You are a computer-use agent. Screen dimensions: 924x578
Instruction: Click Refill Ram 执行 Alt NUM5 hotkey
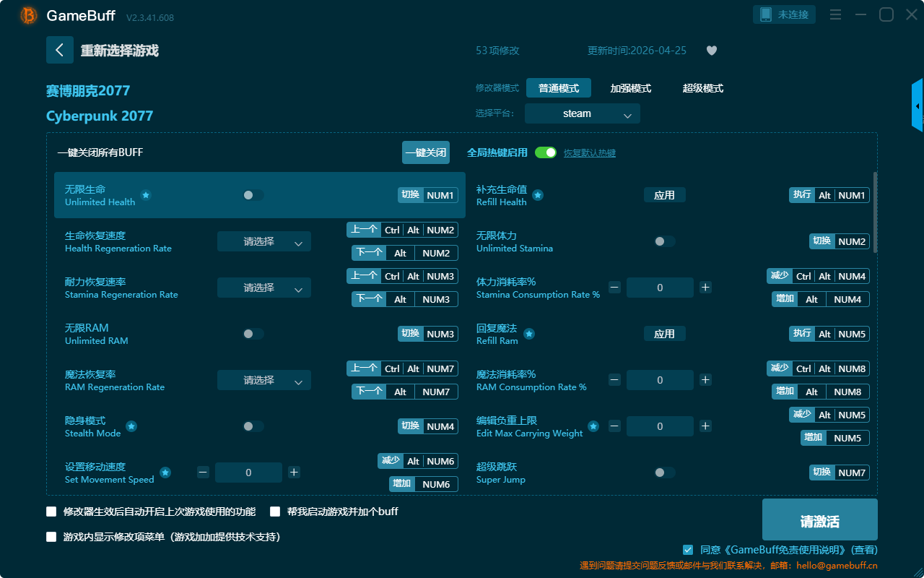click(x=829, y=334)
